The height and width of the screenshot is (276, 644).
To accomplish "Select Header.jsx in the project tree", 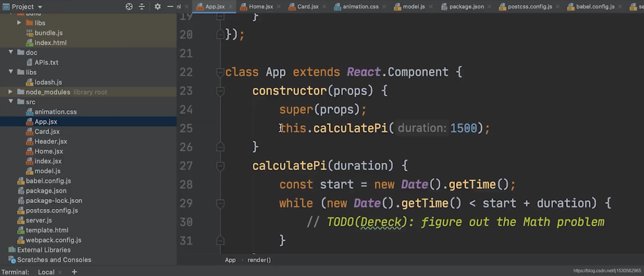I will [x=51, y=141].
